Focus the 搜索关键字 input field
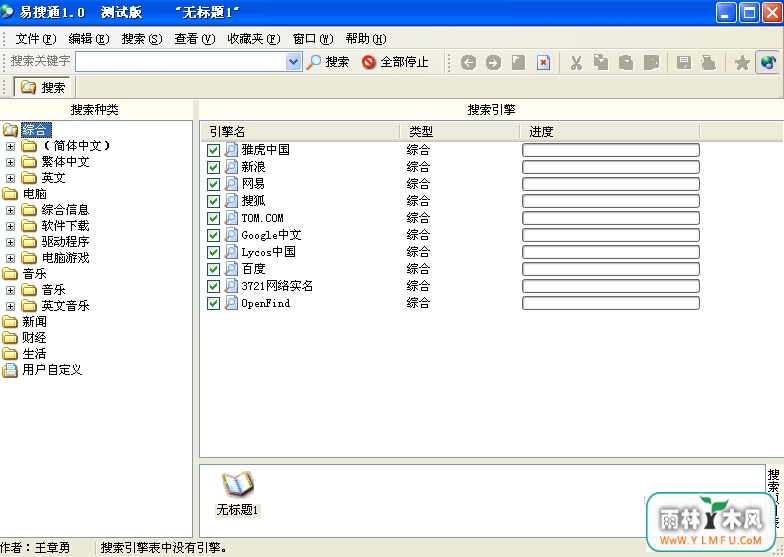This screenshot has width=784, height=557. tap(181, 62)
